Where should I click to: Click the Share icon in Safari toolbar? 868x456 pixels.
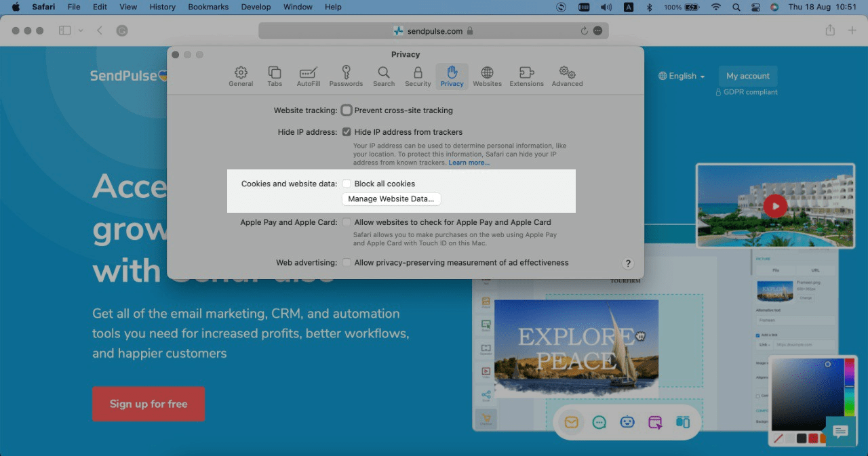(x=830, y=30)
